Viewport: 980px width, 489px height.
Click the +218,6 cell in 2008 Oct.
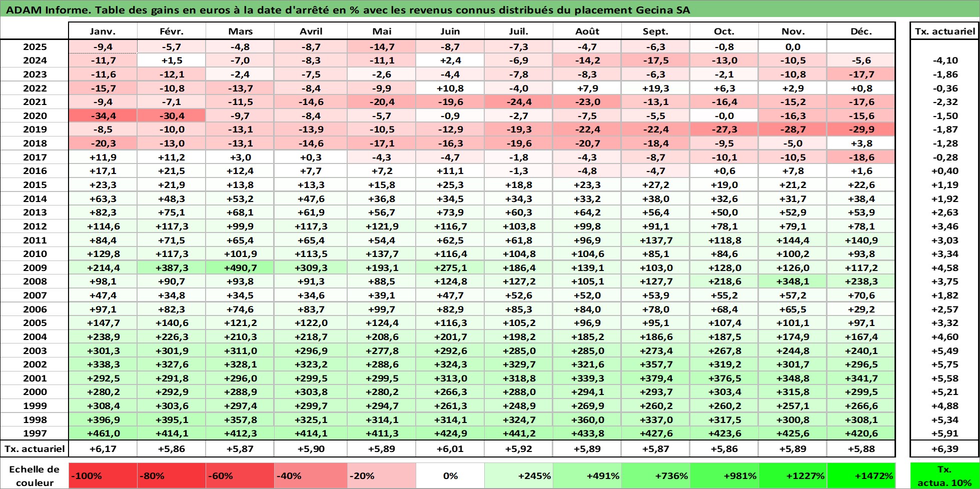[x=724, y=281]
